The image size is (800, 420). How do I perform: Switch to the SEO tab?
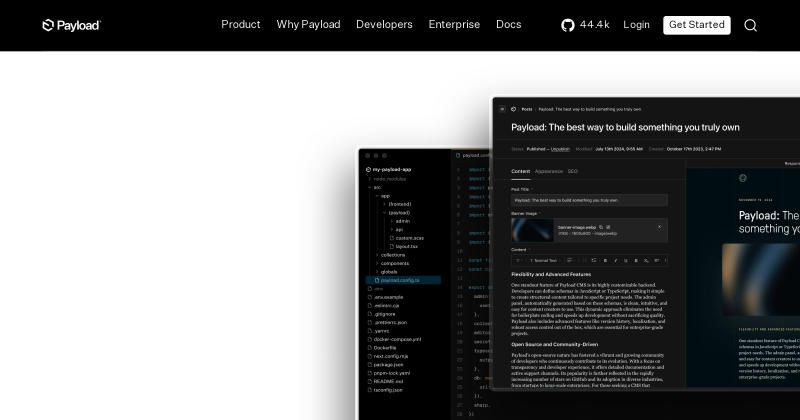point(572,171)
